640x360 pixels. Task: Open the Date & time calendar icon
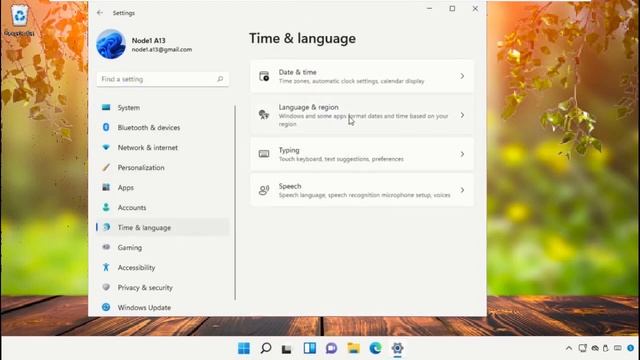(264, 76)
